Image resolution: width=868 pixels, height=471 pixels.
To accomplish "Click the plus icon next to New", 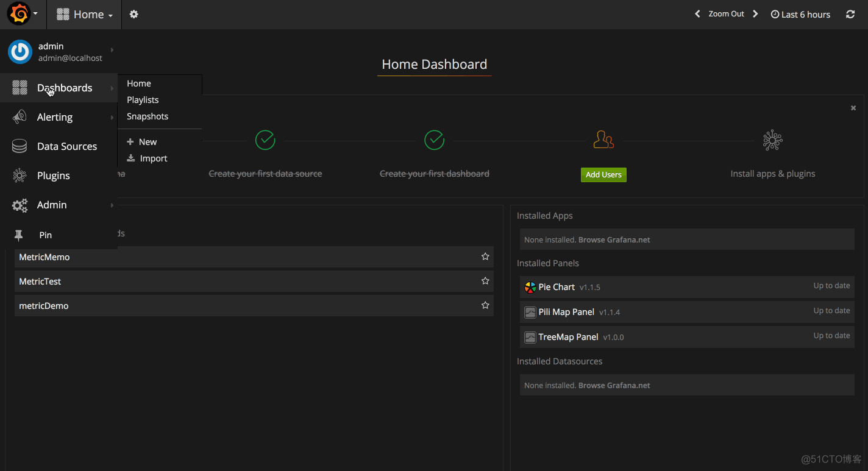I will pyautogui.click(x=130, y=141).
